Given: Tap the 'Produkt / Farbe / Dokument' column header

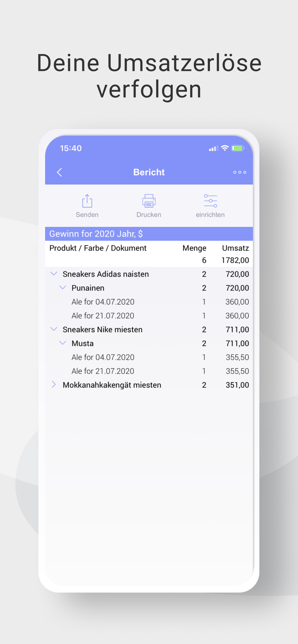Looking at the screenshot, I should (98, 248).
